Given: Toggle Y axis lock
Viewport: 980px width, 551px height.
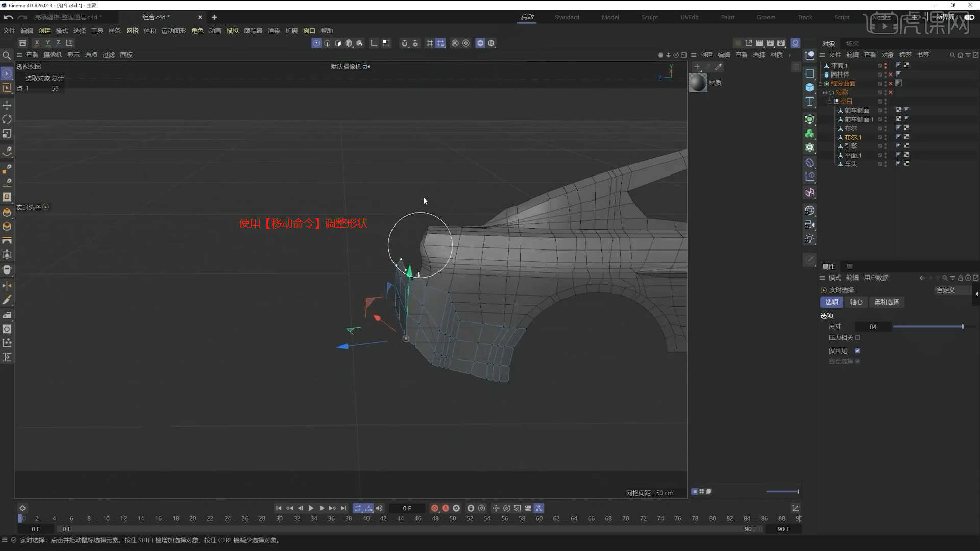Looking at the screenshot, I should click(x=48, y=43).
